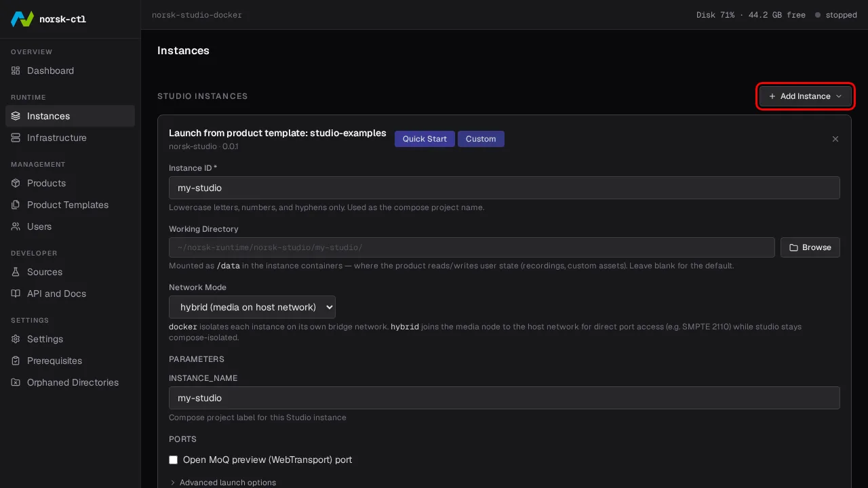Close the launch template panel
The image size is (868, 488).
[835, 139]
